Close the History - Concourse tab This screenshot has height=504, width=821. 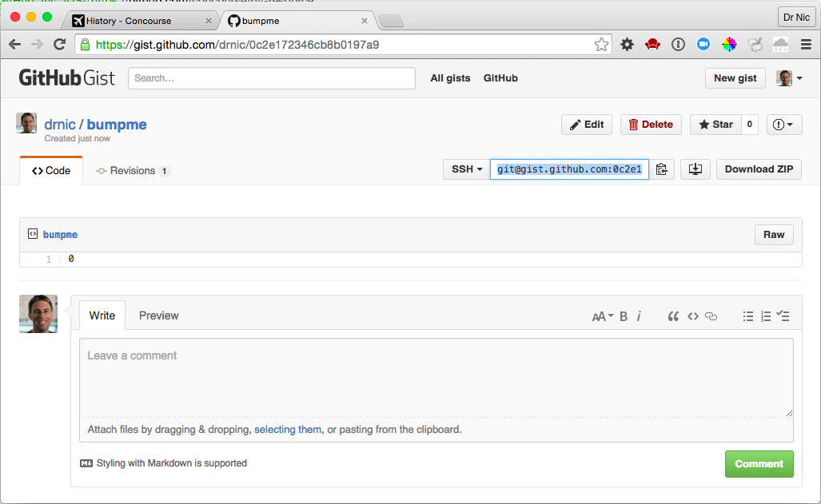pos(209,21)
